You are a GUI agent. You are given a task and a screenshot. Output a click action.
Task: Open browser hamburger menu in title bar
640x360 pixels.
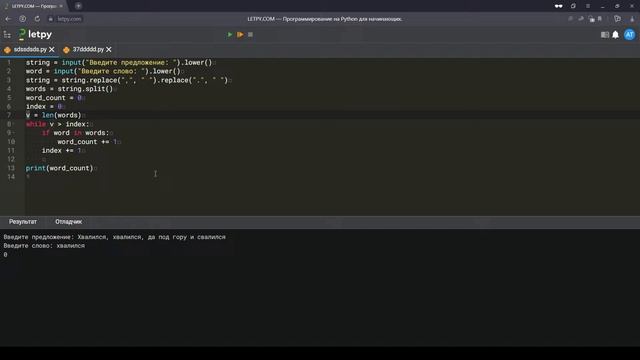pos(588,6)
